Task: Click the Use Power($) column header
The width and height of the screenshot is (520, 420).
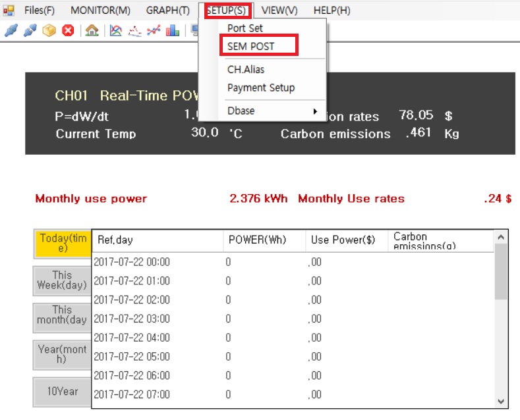Action: [x=347, y=240]
